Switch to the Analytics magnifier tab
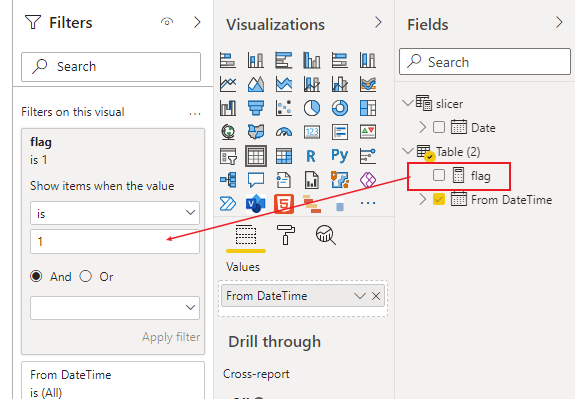575x399 pixels. click(x=325, y=235)
